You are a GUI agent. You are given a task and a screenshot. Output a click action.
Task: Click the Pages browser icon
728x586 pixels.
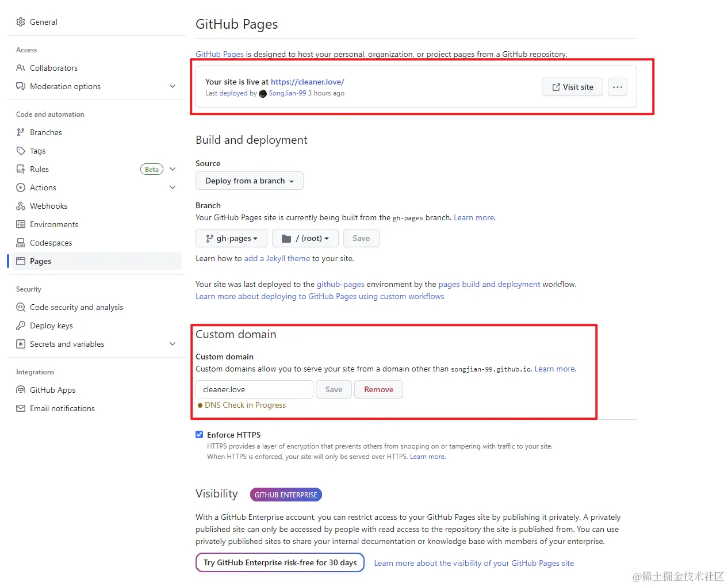(21, 261)
